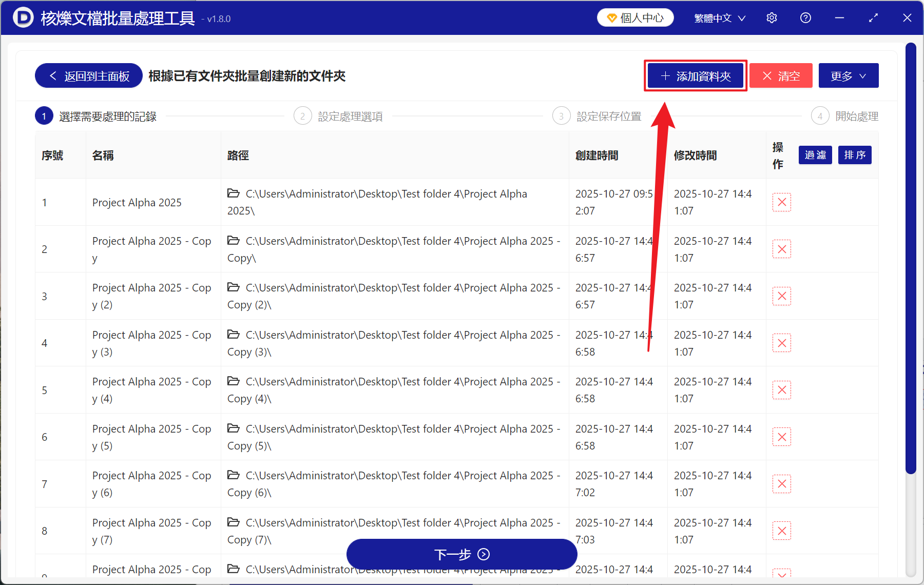Click the help question mark icon
The image size is (924, 585).
tap(805, 17)
